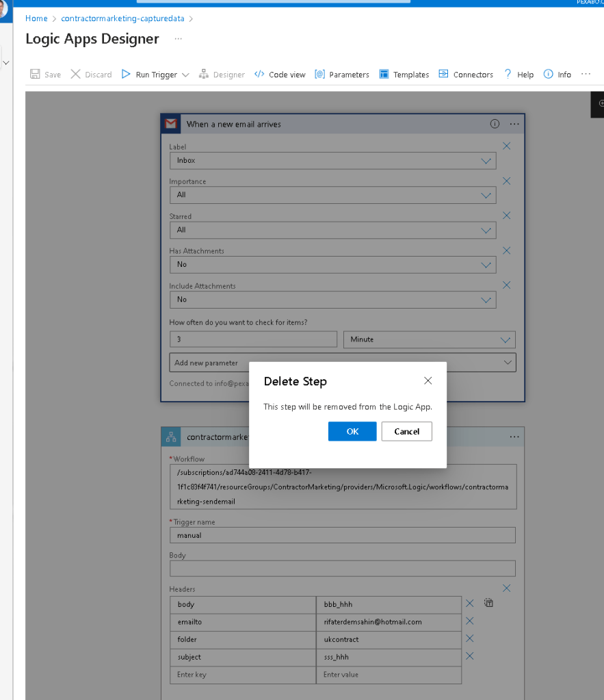Click the folder header key cell
This screenshot has height=700, width=604.
point(243,639)
